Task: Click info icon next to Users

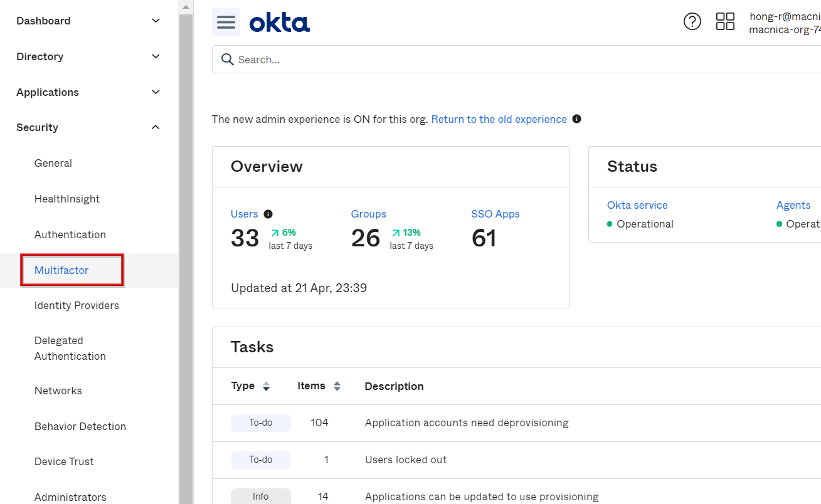Action: [268, 214]
